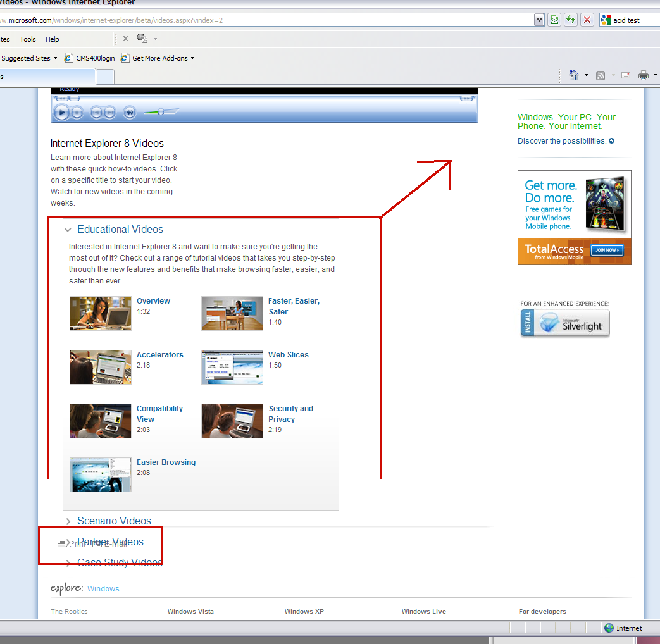Screen dimensions: 660x644
Task: Click the rewind button on the seek bar
Action: pyautogui.click(x=62, y=99)
